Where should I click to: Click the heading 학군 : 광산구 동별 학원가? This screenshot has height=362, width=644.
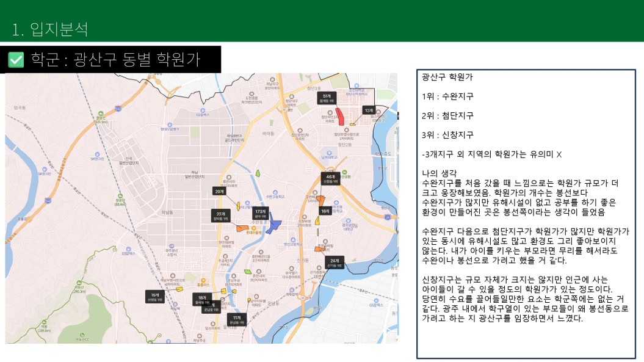pos(115,60)
